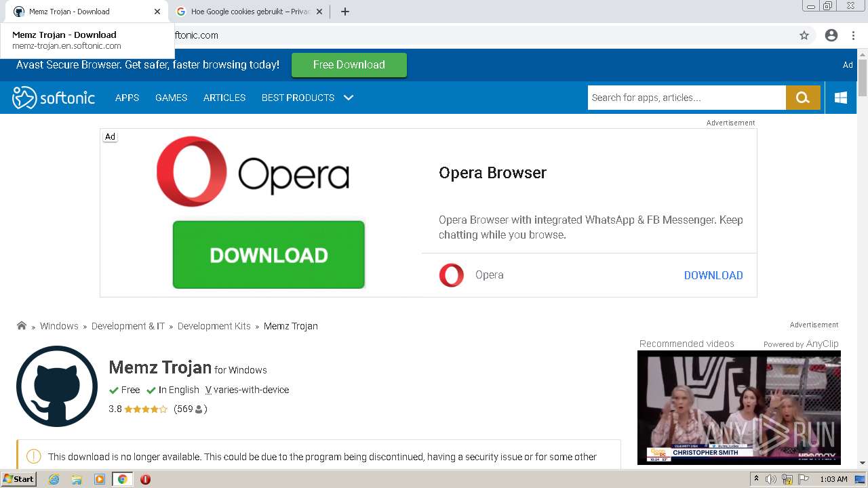868x488 pixels.
Task: Open the GAMES menu
Action: pos(171,98)
